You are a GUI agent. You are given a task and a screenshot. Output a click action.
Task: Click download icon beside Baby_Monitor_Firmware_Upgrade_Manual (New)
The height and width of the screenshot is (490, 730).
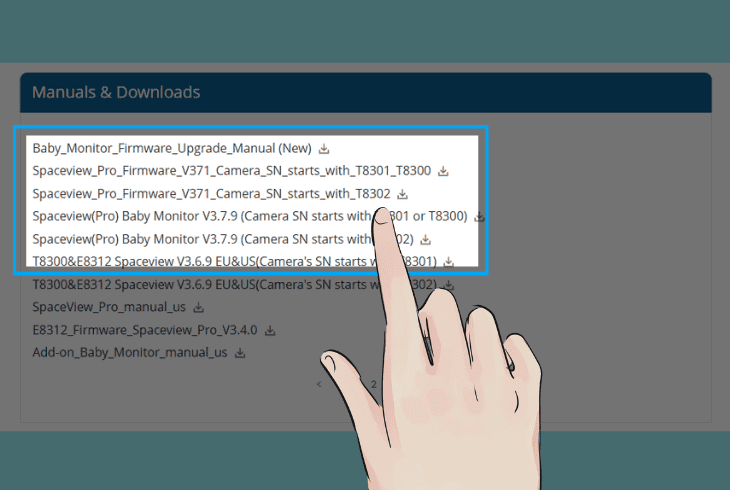coord(324,149)
